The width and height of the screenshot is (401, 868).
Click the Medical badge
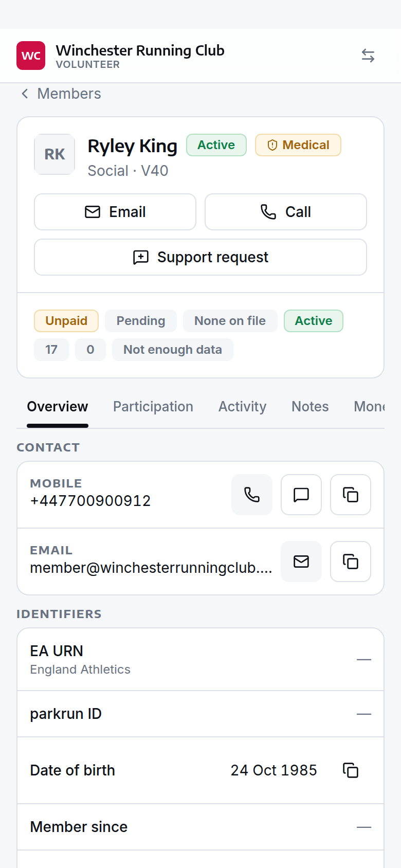(298, 145)
